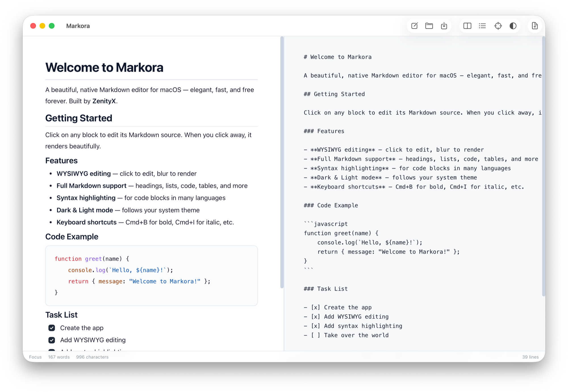568x392 pixels.
Task: Click 'Focus' in the status bar
Action: [x=35, y=357]
